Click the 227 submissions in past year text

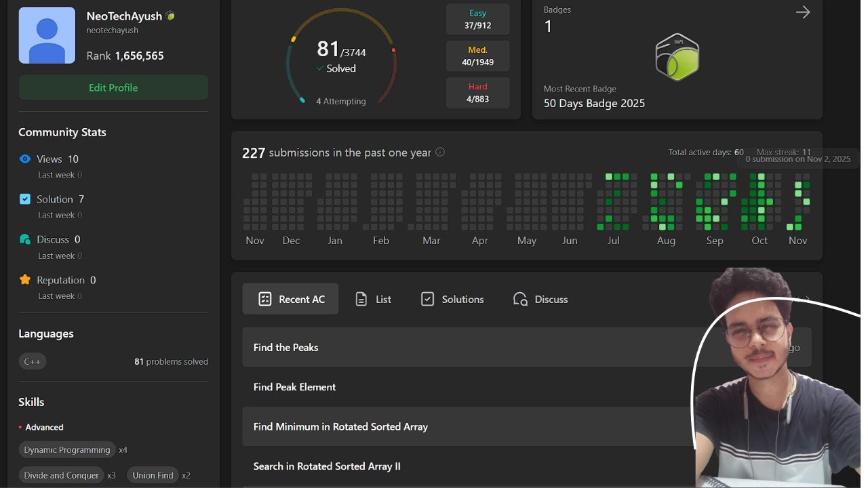tap(336, 152)
